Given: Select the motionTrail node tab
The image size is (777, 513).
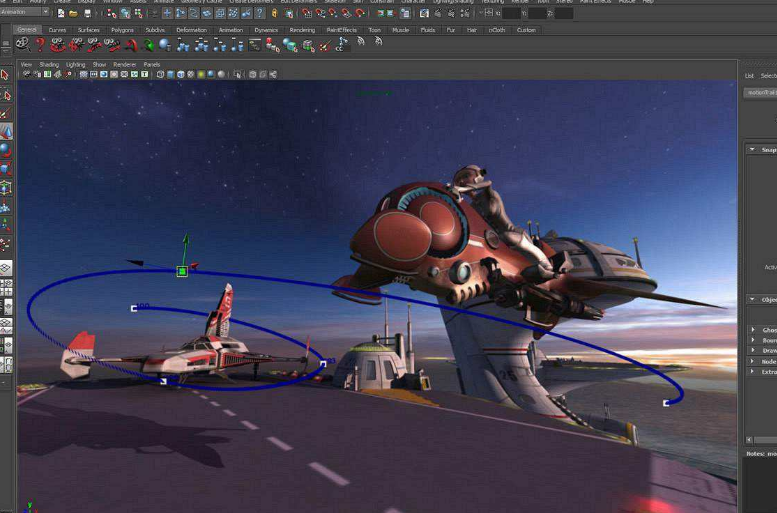Looking at the screenshot, I should click(760, 93).
